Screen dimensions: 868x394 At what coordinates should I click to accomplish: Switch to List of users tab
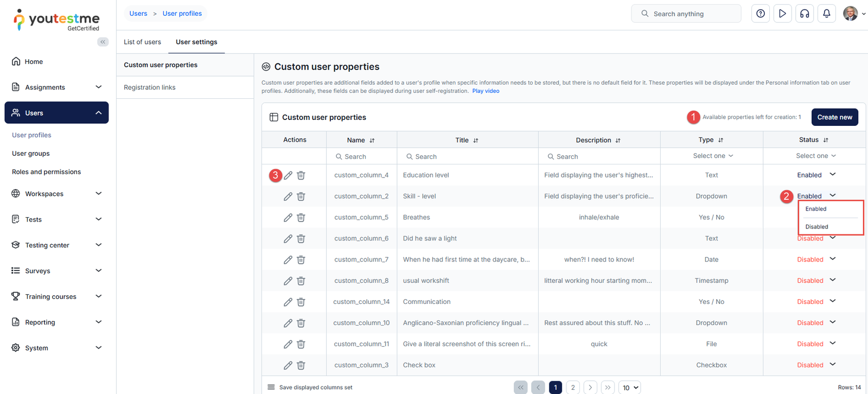tap(142, 42)
